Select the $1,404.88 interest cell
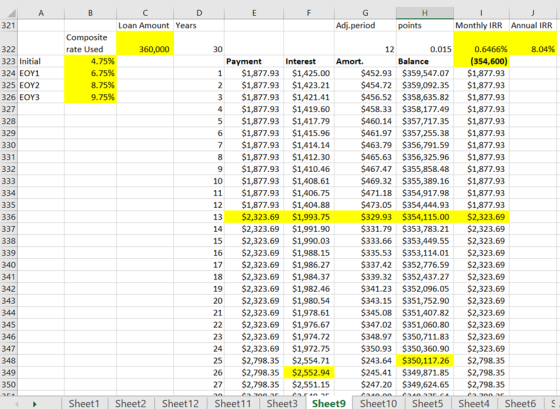The image size is (560, 409). tap(309, 205)
